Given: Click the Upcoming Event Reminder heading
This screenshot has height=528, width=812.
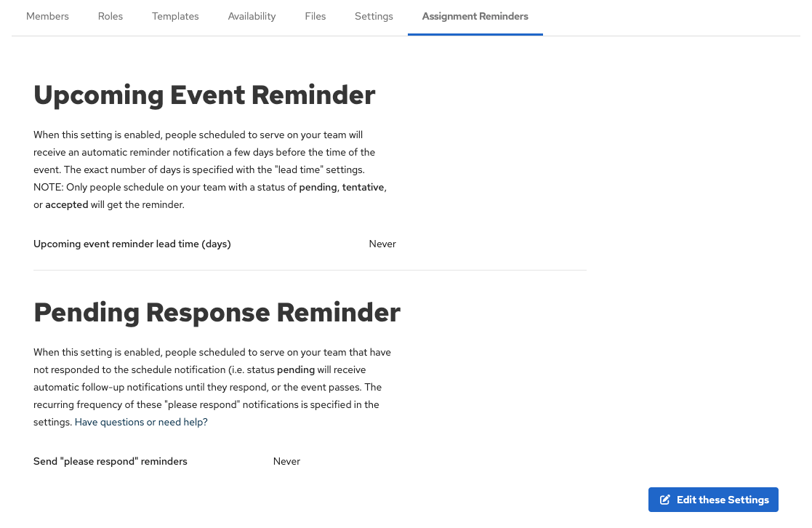Looking at the screenshot, I should point(204,95).
